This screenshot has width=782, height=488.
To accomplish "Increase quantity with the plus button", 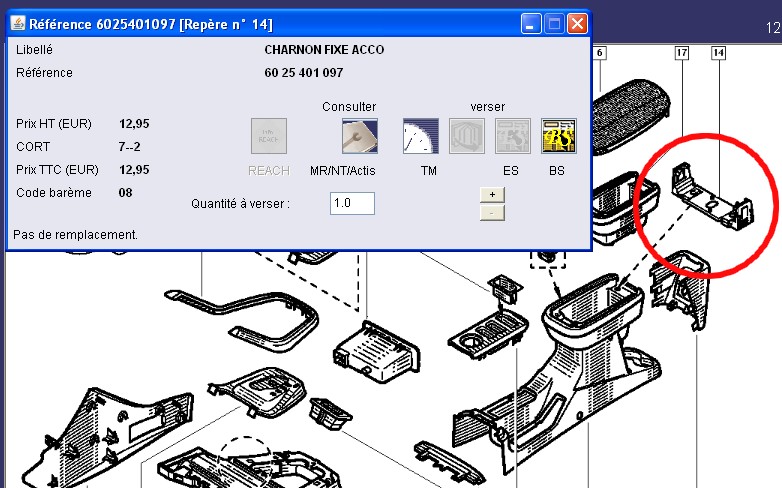I will pos(492,194).
